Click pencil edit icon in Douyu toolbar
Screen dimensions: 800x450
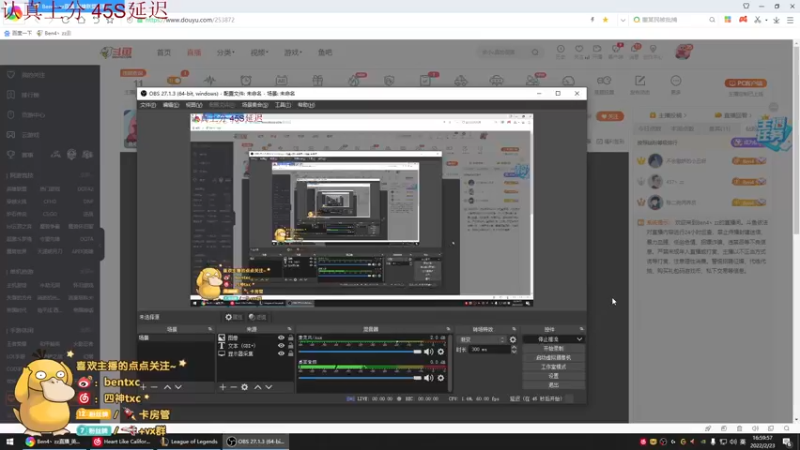coord(640,81)
